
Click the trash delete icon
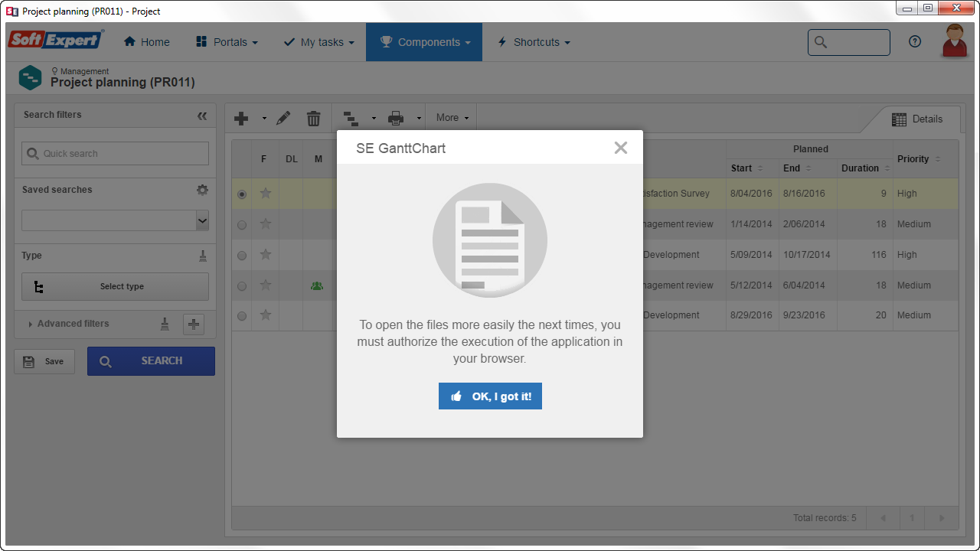coord(314,118)
